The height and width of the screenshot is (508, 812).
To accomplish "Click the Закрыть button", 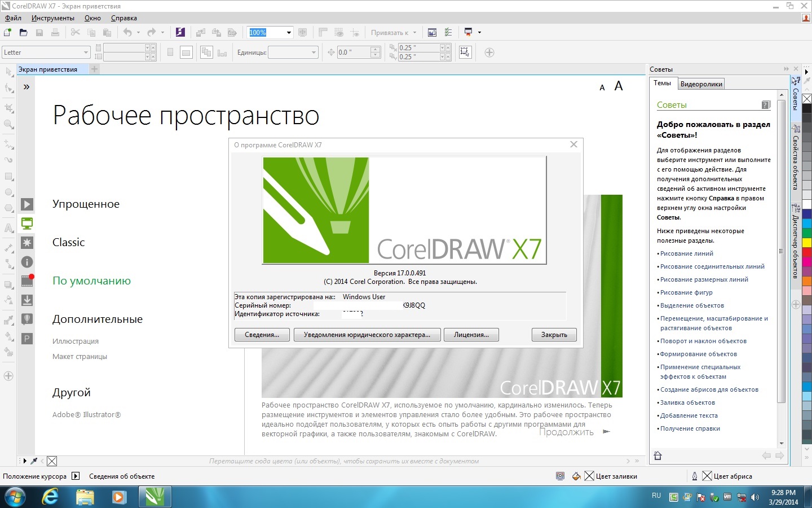I will 554,335.
